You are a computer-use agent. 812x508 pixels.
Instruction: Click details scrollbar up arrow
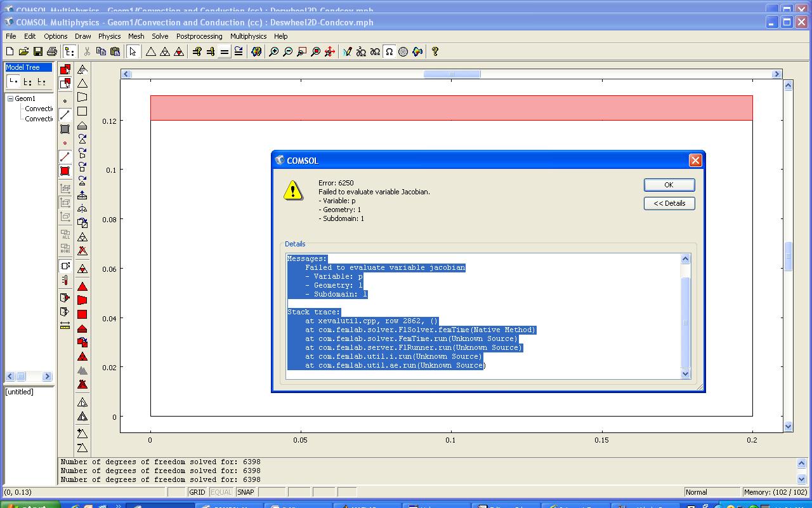point(685,258)
